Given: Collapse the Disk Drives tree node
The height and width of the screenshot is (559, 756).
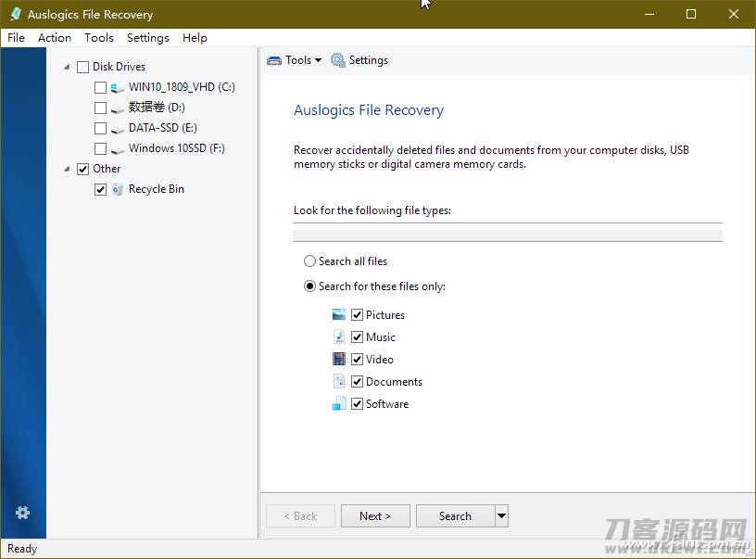Looking at the screenshot, I should click(67, 67).
